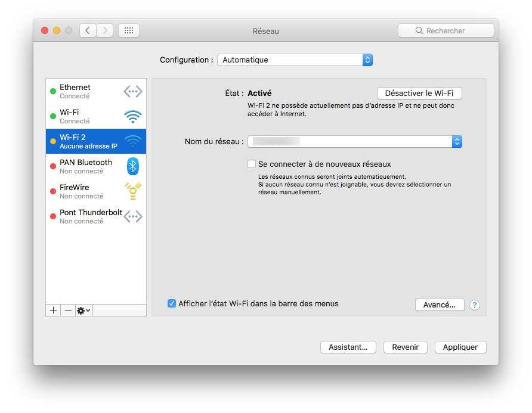Click red status dot next to FireWire
The width and height of the screenshot is (532, 413).
point(53,191)
